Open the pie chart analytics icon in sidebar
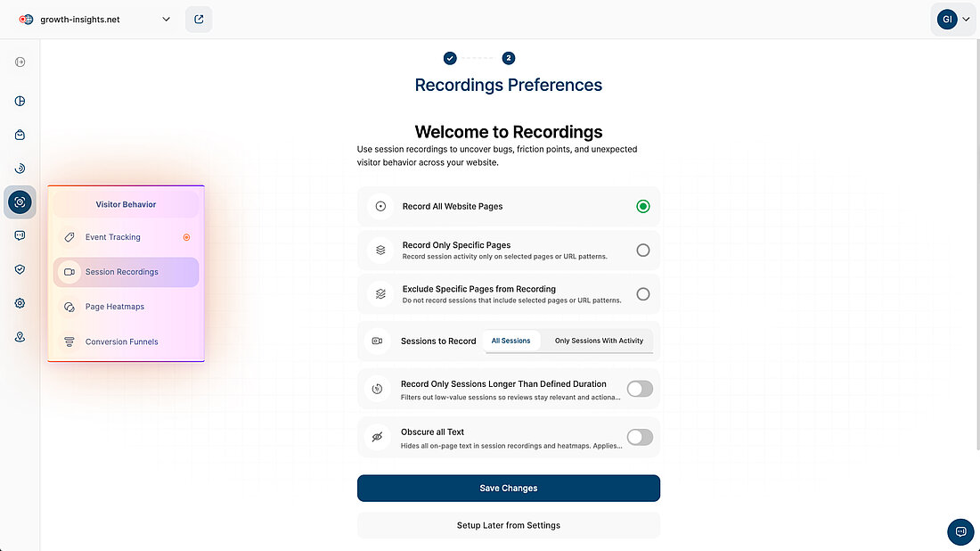The height and width of the screenshot is (551, 980). point(20,101)
